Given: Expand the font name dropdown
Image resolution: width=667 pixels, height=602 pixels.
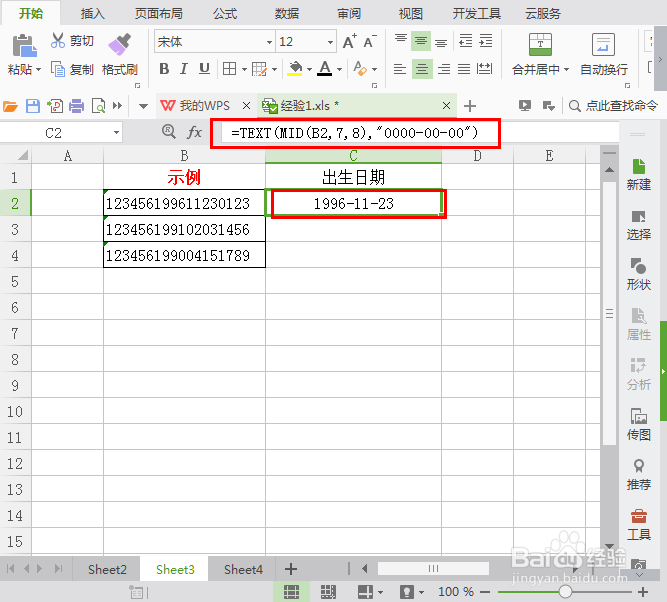Looking at the screenshot, I should [269, 42].
